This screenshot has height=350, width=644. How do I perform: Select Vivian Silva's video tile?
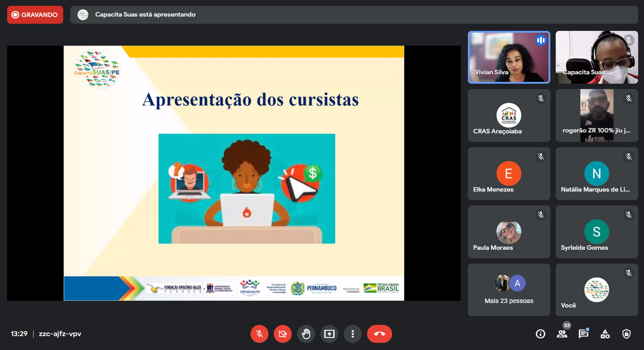pyautogui.click(x=509, y=57)
